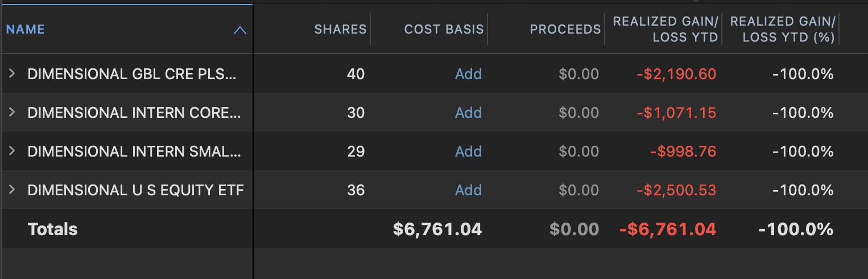Add cost basis for DIMENSIONAL GBL CRE PLS
The width and height of the screenshot is (868, 279).
pyautogui.click(x=468, y=74)
